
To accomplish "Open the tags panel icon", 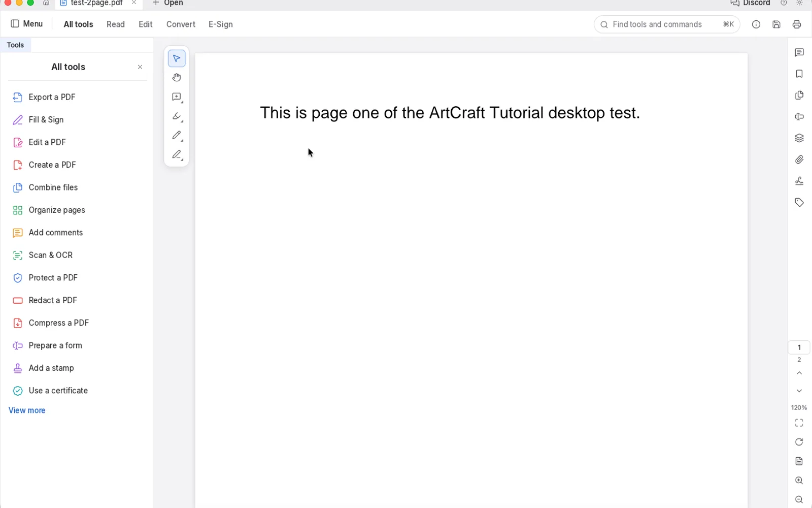I will point(799,202).
